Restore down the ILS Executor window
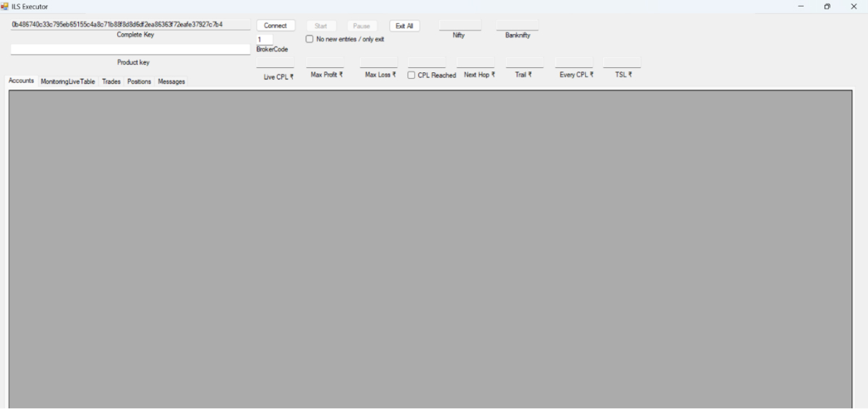Image resolution: width=868 pixels, height=409 pixels. pos(827,7)
